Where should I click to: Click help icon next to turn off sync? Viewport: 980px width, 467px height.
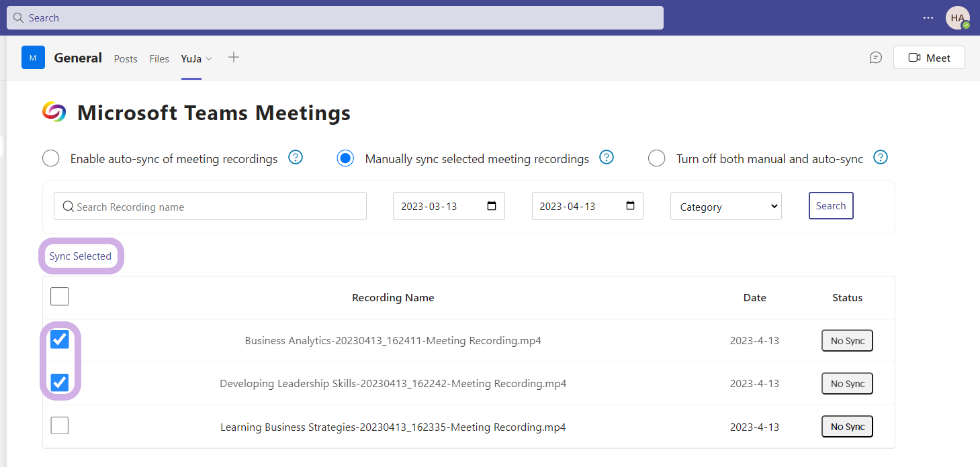point(881,158)
